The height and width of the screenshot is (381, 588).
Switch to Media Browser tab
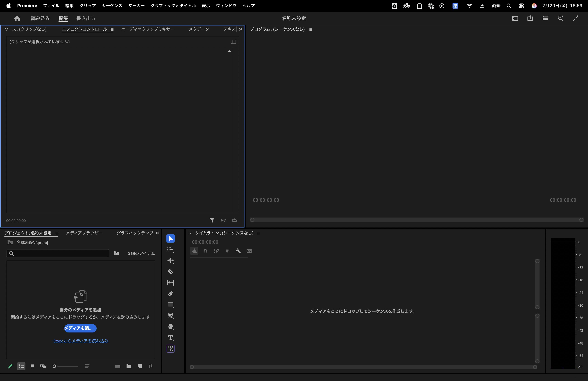point(84,233)
